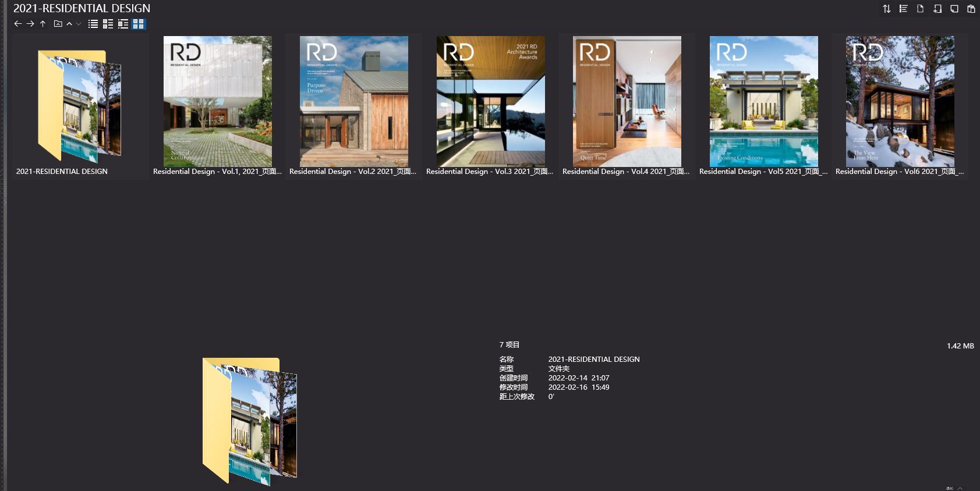This screenshot has width=980, height=491.
Task: Click the '7 项目' item count text
Action: 510,345
